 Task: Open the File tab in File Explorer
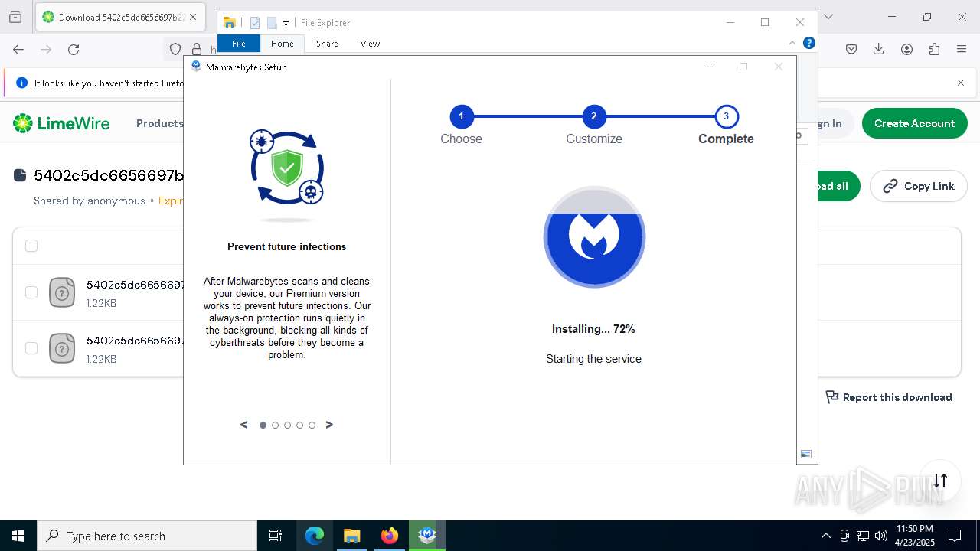pos(239,44)
